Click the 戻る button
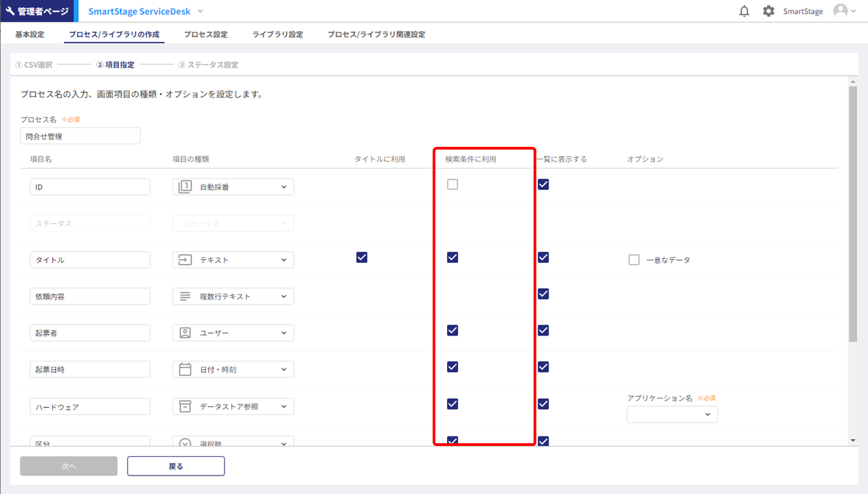This screenshot has width=868, height=494. [176, 466]
